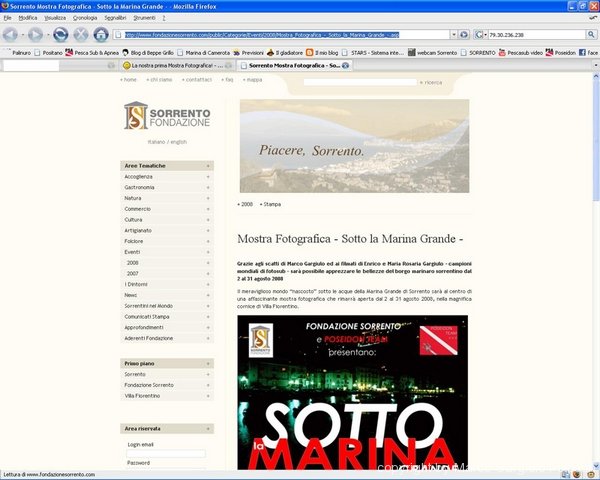Click the browser search box containing 79.30.236.238
This screenshot has width=600, height=480.
537,35
